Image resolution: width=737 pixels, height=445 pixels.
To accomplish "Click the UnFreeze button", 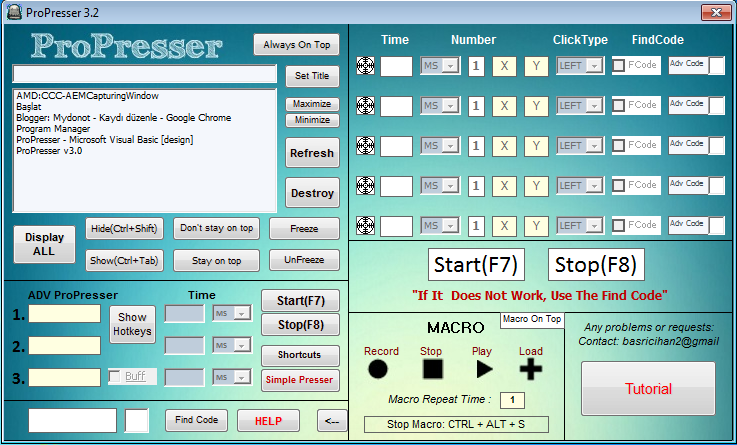I will 304,260.
